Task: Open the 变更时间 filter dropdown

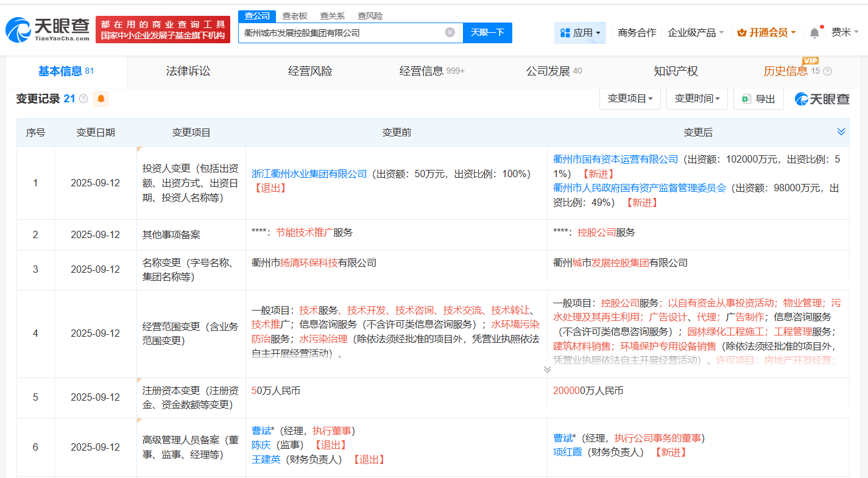Action: (x=697, y=99)
